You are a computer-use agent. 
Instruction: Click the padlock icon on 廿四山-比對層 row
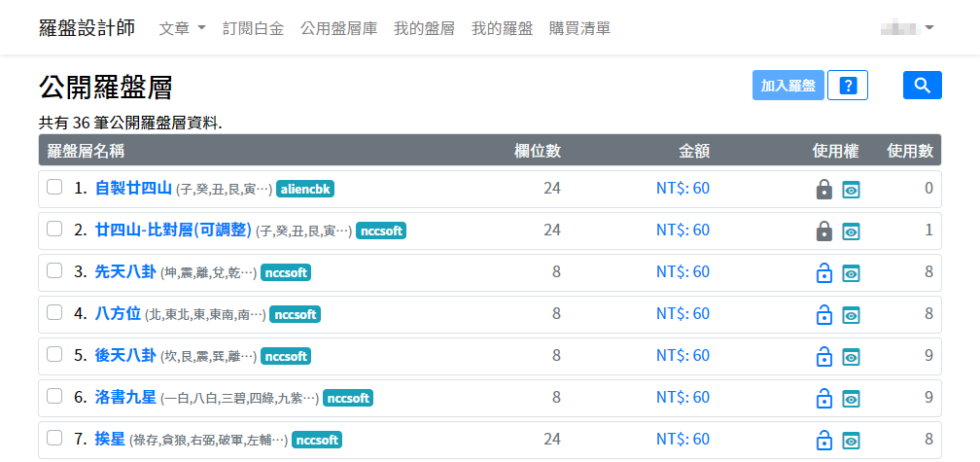point(823,231)
